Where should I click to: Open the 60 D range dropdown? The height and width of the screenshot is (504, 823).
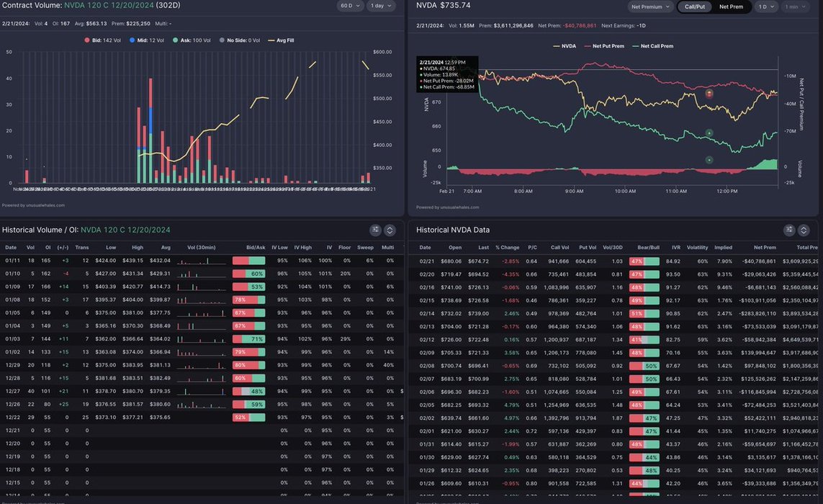tap(350, 6)
